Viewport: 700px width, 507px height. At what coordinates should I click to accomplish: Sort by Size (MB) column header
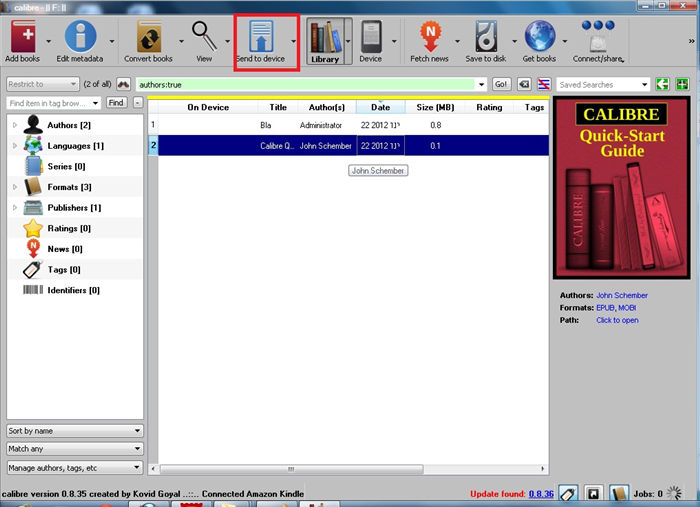435,107
